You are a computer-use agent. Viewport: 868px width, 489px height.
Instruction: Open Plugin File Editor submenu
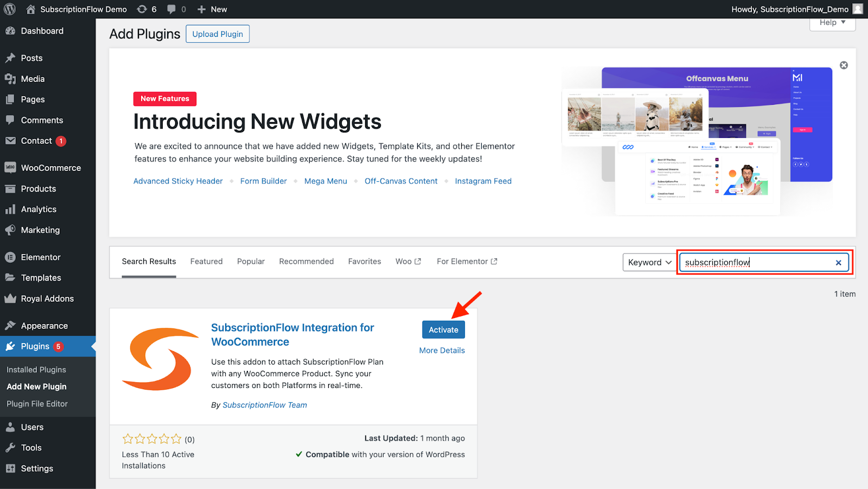(x=37, y=404)
